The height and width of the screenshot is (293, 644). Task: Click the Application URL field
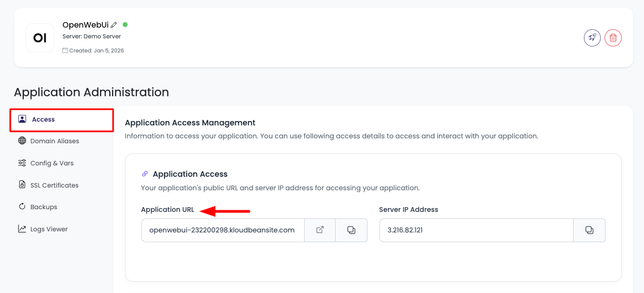pyautogui.click(x=222, y=230)
